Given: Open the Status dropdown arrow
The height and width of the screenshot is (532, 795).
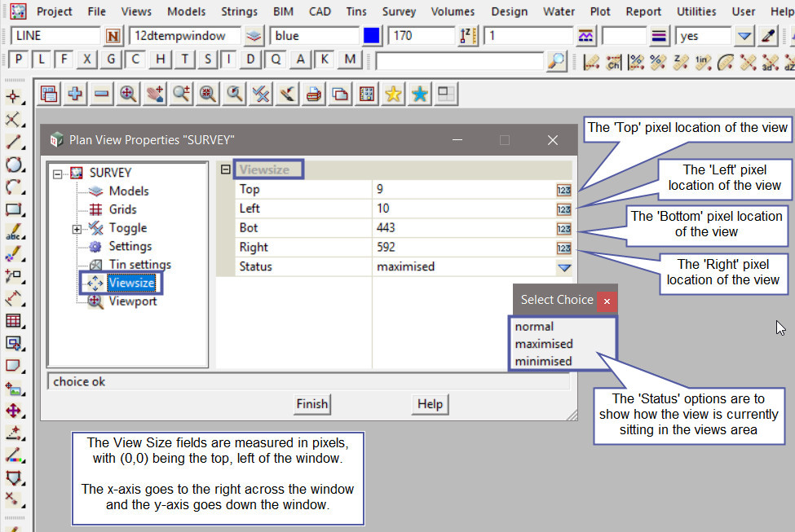Looking at the screenshot, I should 563,267.
